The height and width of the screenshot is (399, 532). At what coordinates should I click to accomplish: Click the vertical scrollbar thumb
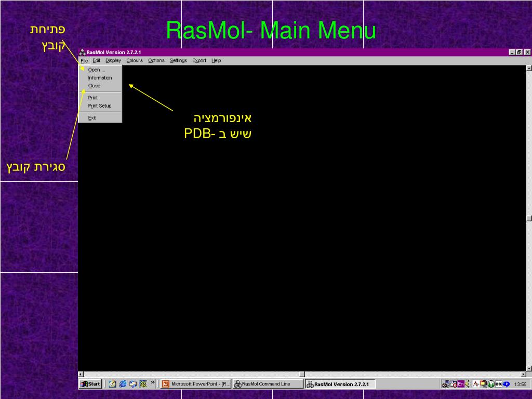coord(529,218)
